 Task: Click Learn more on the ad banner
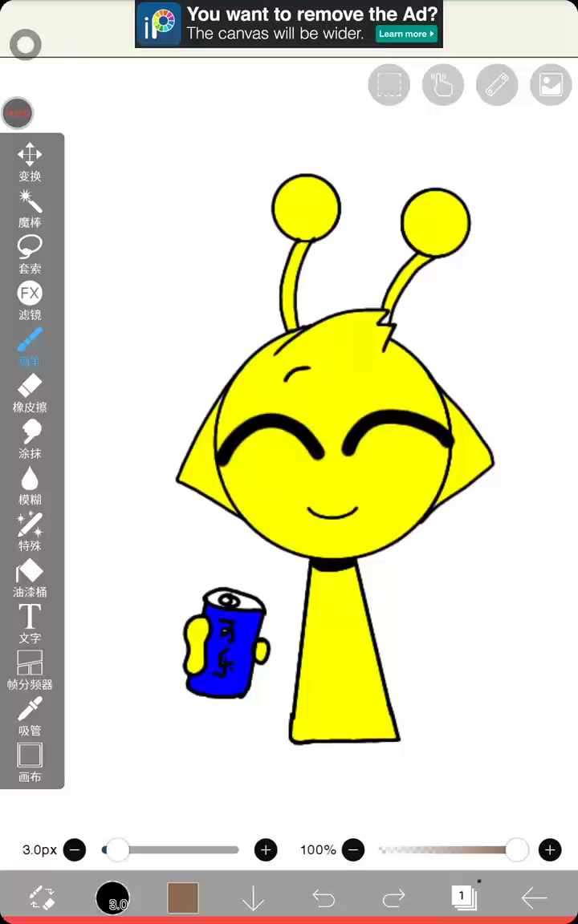coord(407,34)
